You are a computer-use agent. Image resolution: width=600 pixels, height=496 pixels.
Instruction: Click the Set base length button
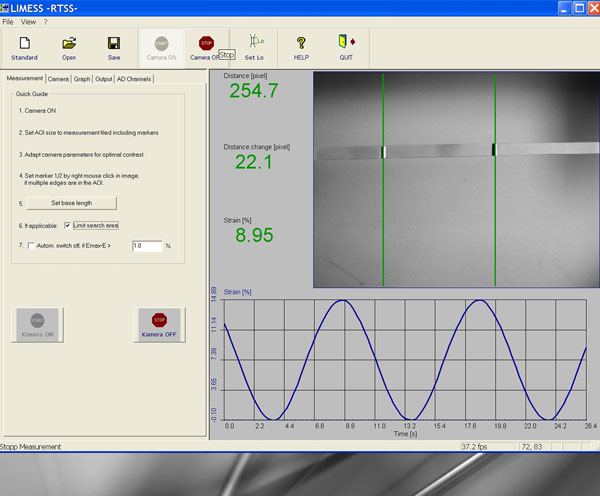71,203
